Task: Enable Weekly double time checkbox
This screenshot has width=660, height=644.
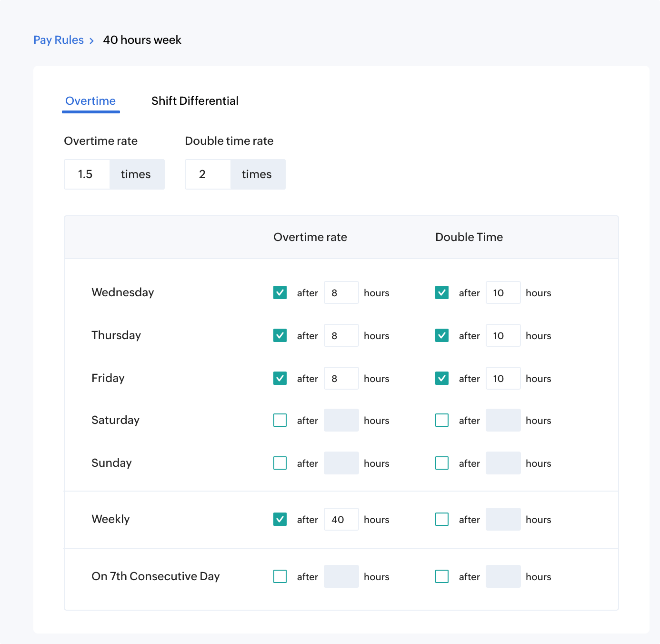Action: [442, 519]
